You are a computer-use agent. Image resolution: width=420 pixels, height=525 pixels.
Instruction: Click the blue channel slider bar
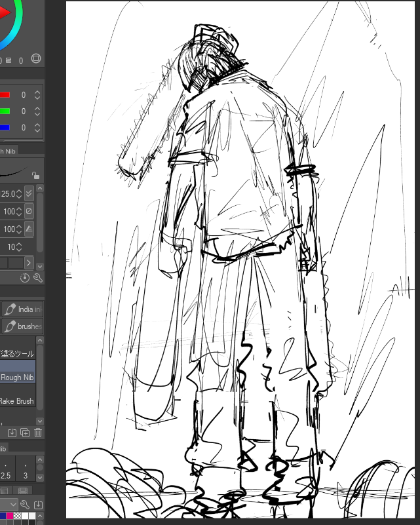5,128
